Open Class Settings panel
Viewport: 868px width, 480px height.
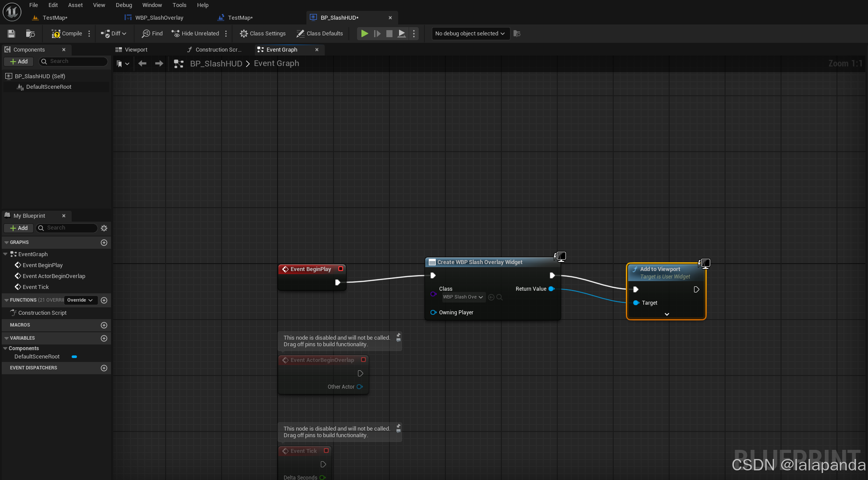(x=263, y=34)
